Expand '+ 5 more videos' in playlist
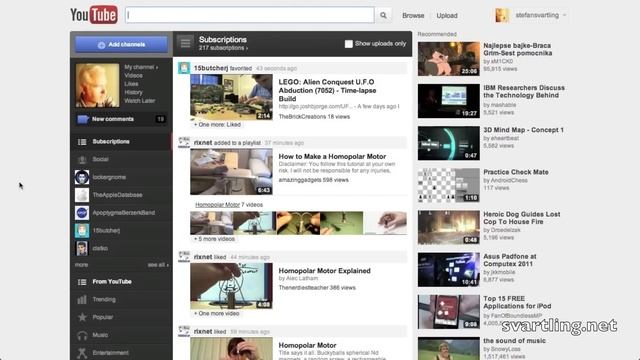This screenshot has height=360, width=640. click(214, 239)
